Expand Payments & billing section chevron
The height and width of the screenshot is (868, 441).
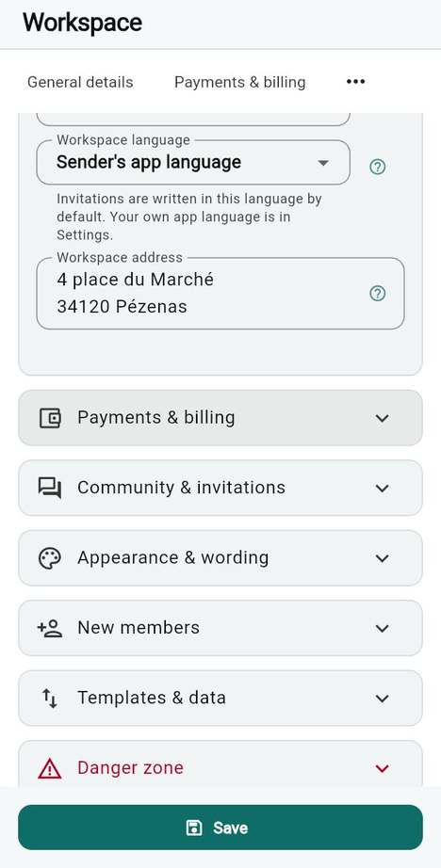point(383,418)
